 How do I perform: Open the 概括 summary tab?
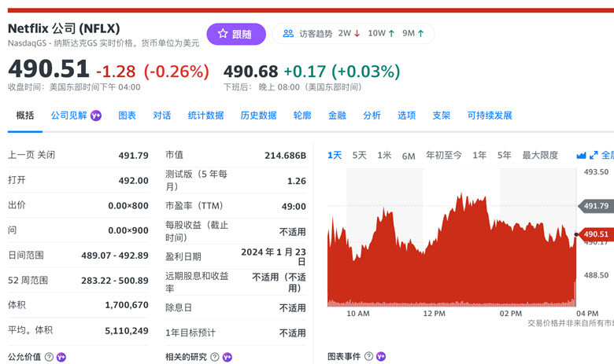click(25, 116)
